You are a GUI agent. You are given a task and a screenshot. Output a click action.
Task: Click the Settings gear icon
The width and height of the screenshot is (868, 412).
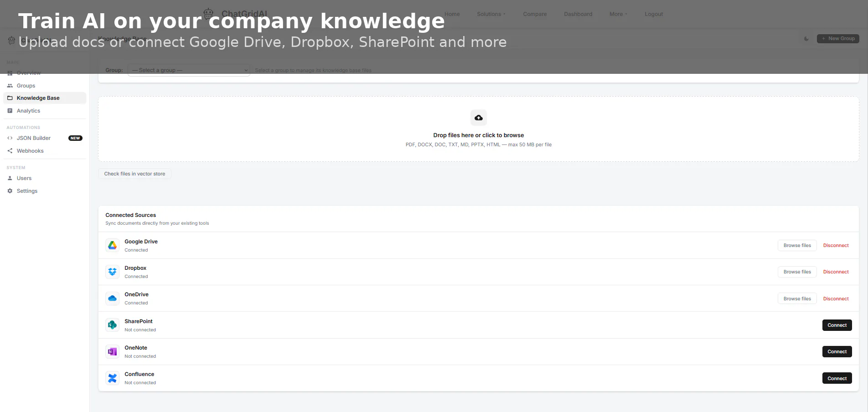(x=10, y=191)
